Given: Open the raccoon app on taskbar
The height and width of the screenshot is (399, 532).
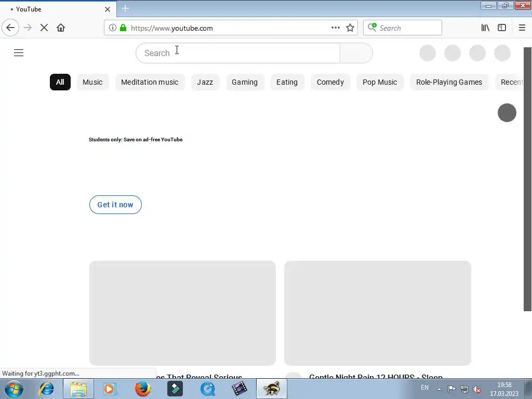Looking at the screenshot, I should tap(271, 389).
